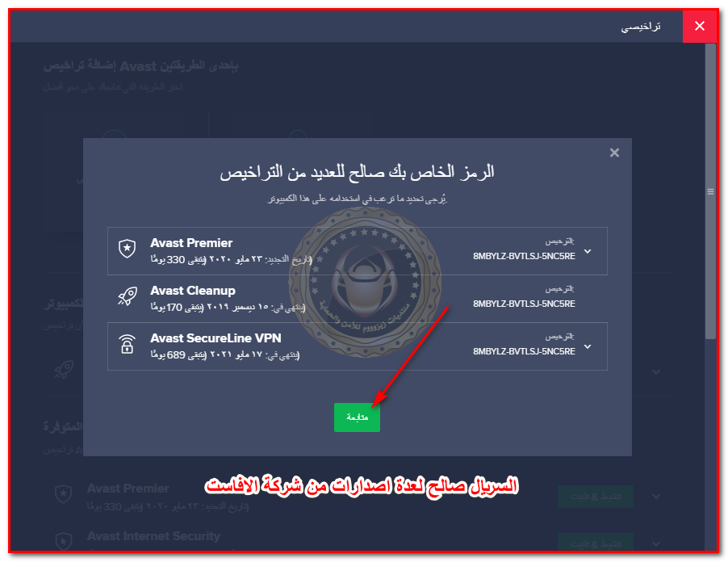Expand the Avast Internet Security row chevron
The width and height of the screenshot is (728, 562).
pyautogui.click(x=656, y=543)
